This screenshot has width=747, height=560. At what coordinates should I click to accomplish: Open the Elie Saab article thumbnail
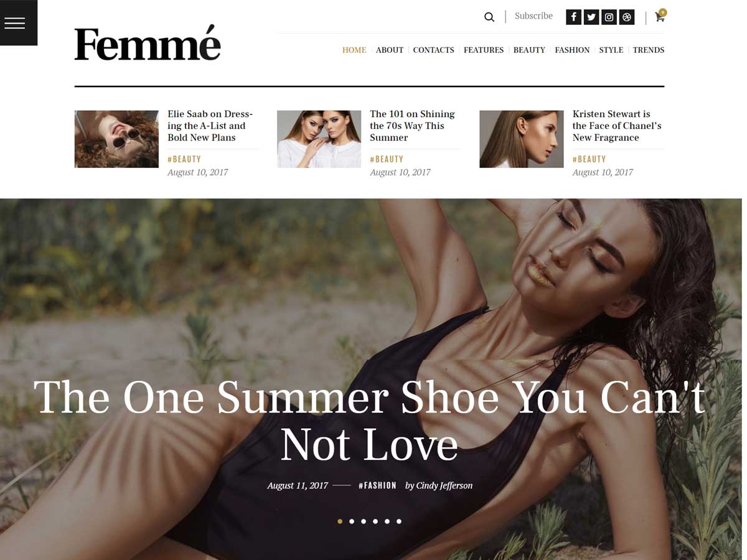coord(116,139)
